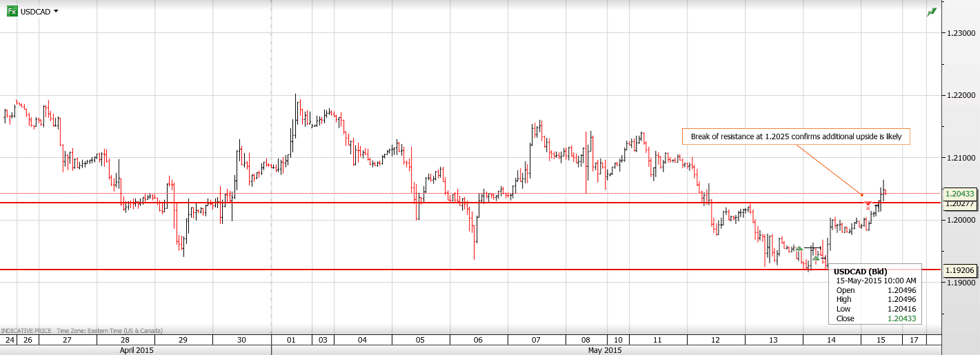The image size is (980, 355).
Task: Click the green chart icon in top-right corner
Action: click(932, 12)
